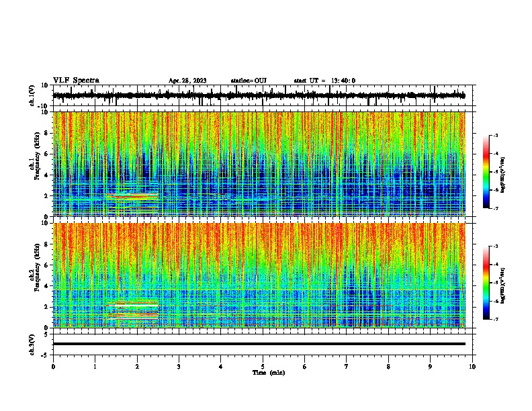Click the ch.1 "Frequency (kHz)" axis label
Viewport: 532px width, 411px height.
click(36, 156)
